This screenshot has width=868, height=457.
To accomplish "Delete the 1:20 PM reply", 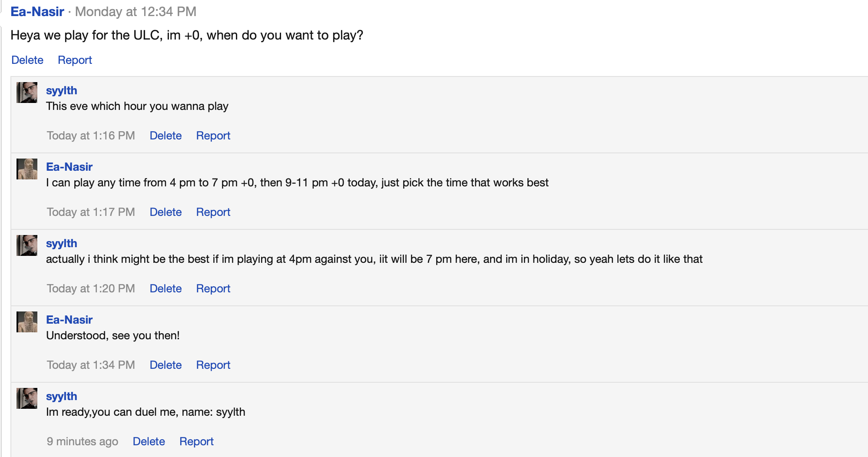I will tap(166, 288).
